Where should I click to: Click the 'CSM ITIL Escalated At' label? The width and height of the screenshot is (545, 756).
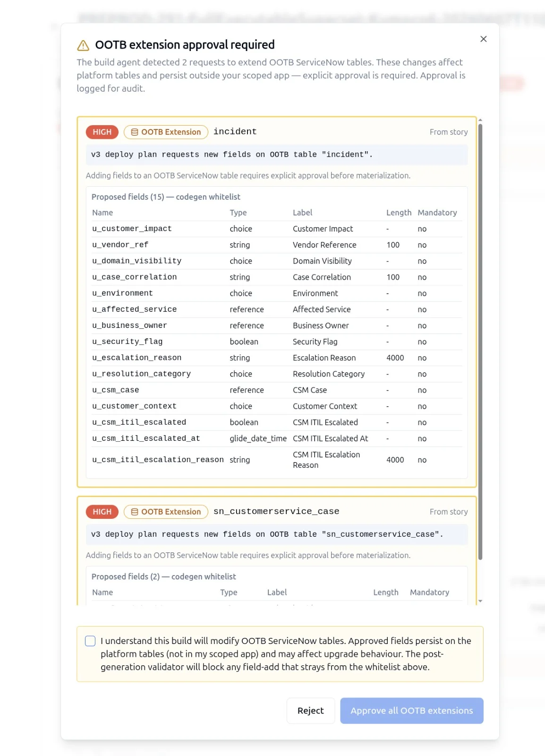(330, 438)
